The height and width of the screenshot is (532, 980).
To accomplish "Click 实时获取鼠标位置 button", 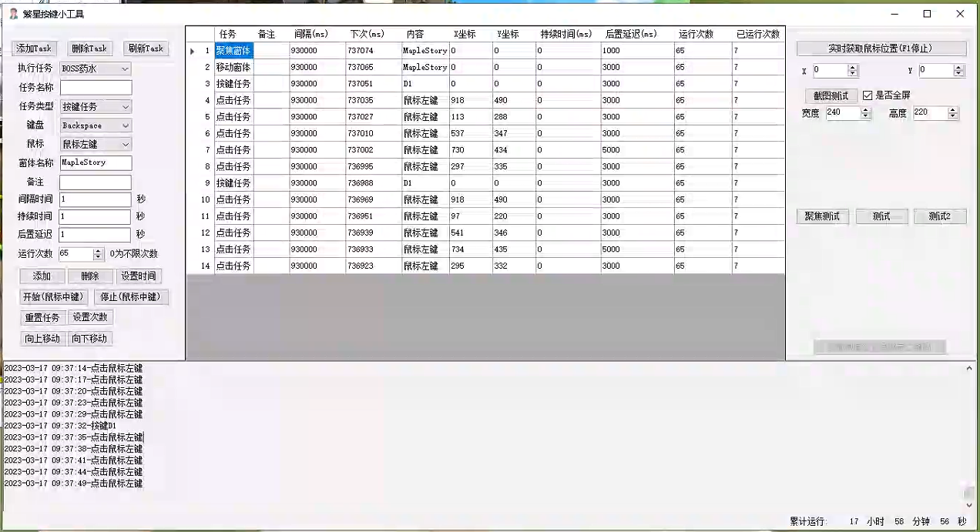I will coord(881,48).
